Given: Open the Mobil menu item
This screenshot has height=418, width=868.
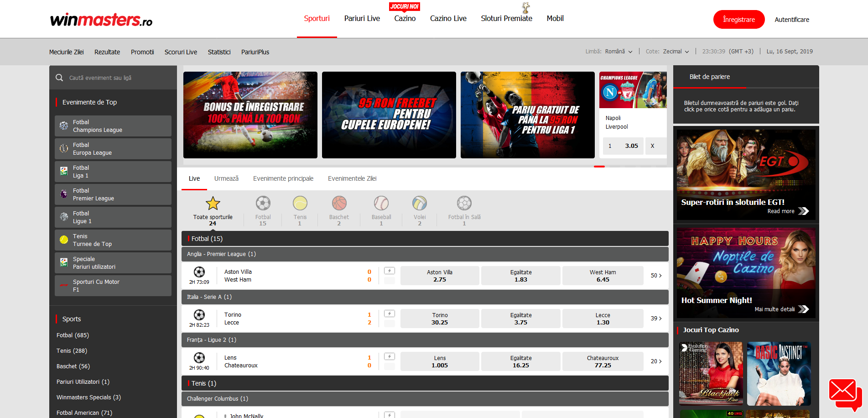Looking at the screenshot, I should point(555,19).
